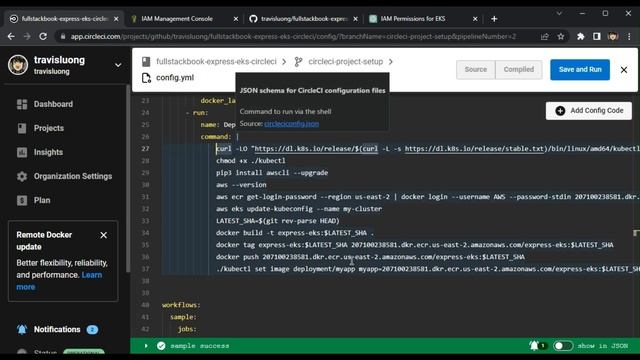The width and height of the screenshot is (640, 360).
Task: Click line 32 aws eks update-kubeconfig
Action: pyautogui.click(x=299, y=209)
